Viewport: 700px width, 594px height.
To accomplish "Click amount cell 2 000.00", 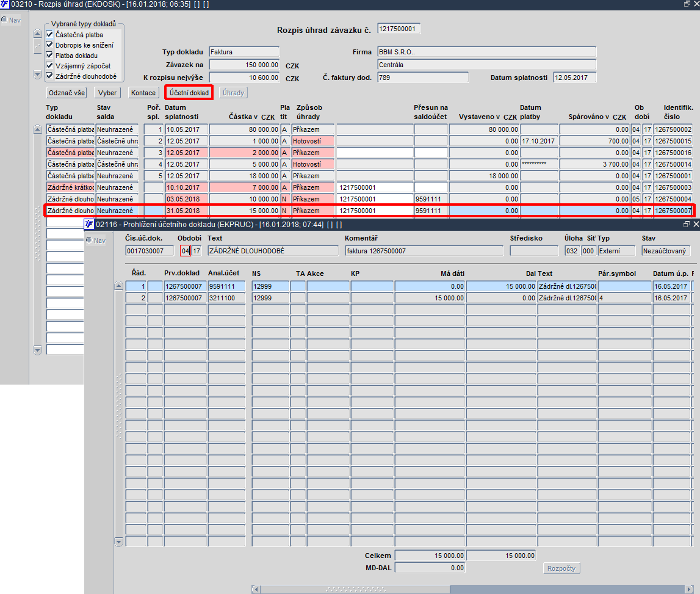I will pyautogui.click(x=244, y=153).
